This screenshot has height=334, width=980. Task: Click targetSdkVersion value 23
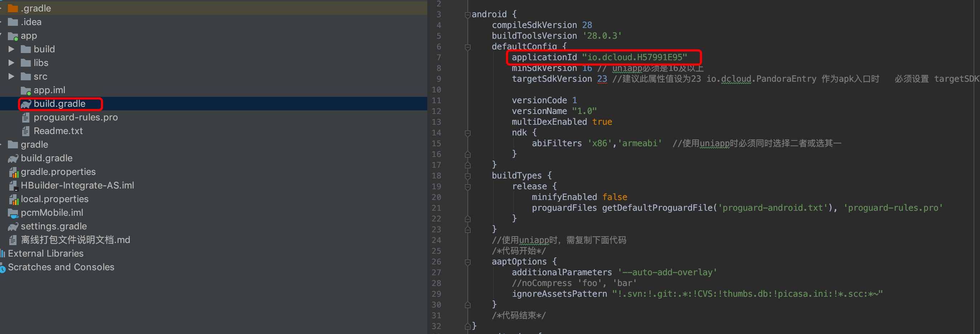click(x=602, y=79)
